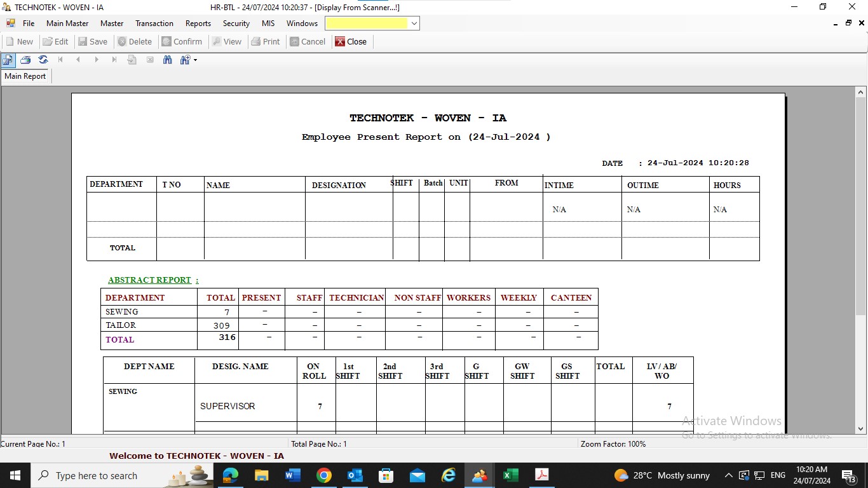This screenshot has width=868, height=488.
Task: Click the Close button with red X
Action: tap(351, 41)
